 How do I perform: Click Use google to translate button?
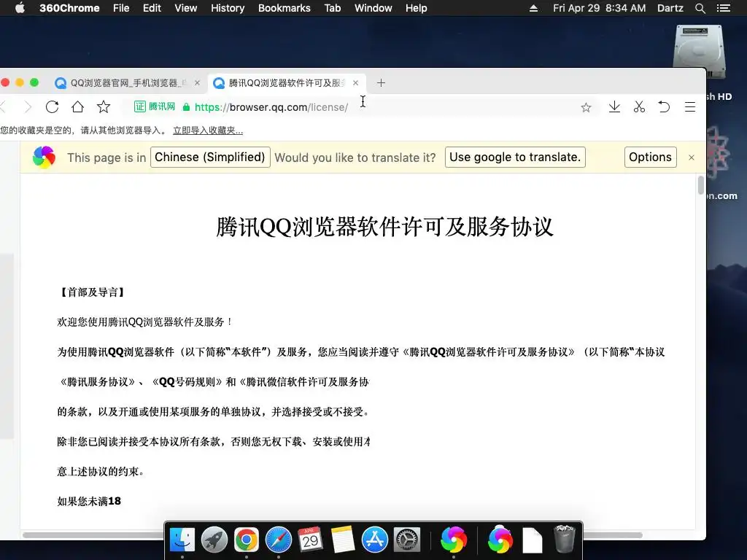click(x=515, y=157)
